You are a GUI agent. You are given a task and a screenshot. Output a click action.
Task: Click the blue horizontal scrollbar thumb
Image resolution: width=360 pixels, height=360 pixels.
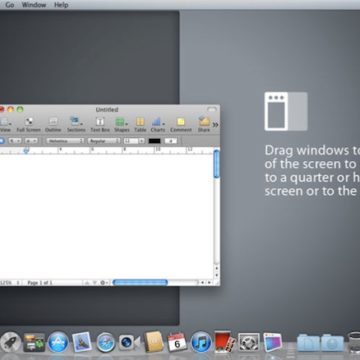pos(140,283)
